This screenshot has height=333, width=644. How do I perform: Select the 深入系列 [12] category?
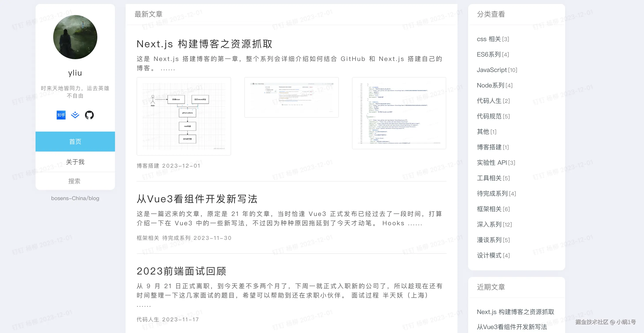click(x=494, y=225)
